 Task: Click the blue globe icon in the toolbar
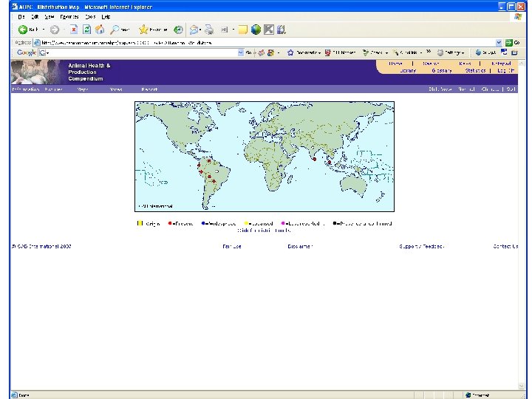click(x=256, y=30)
